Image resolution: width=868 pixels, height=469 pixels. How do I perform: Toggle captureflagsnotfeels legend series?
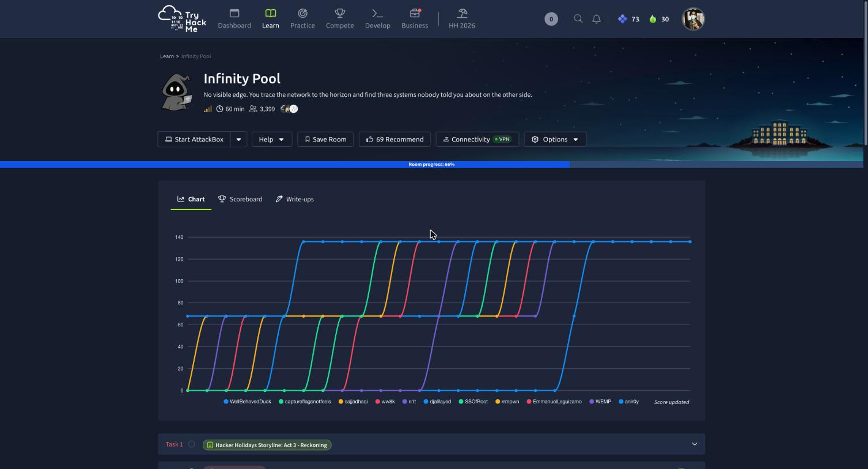[305, 402]
